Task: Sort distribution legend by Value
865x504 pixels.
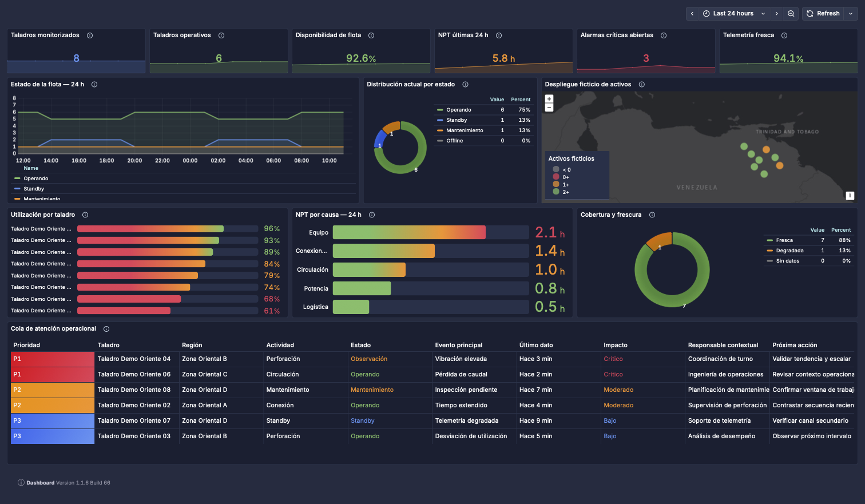Action: click(497, 100)
